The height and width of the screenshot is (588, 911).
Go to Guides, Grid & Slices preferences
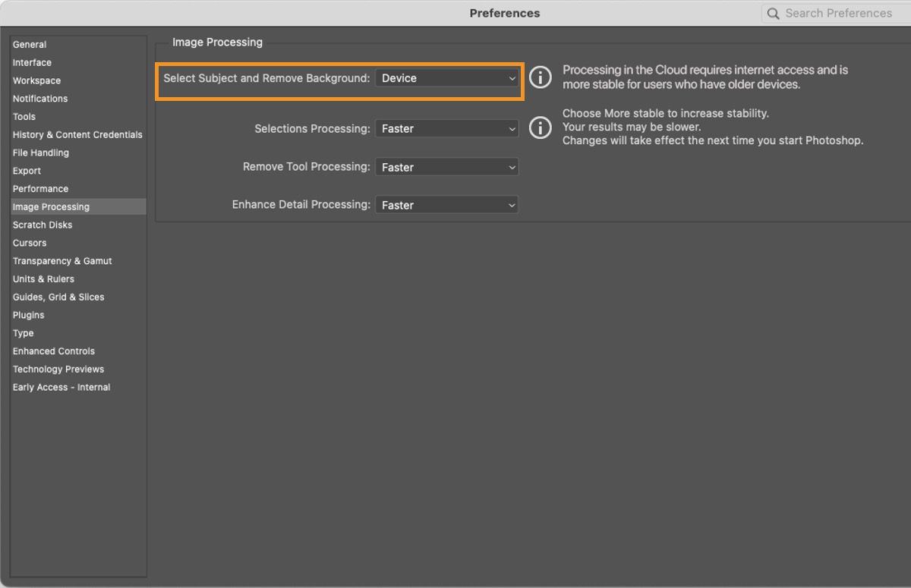[59, 297]
